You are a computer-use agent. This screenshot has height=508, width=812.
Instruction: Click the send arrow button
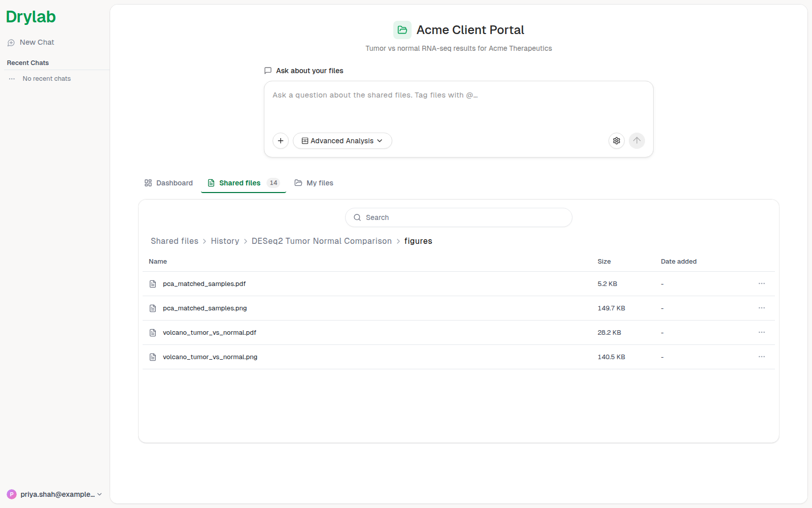pos(637,141)
